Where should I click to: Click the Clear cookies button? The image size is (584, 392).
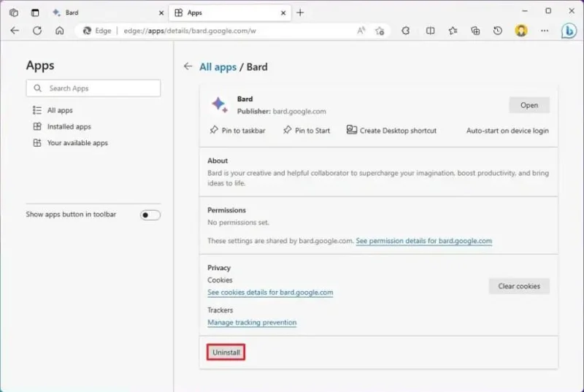coord(519,286)
